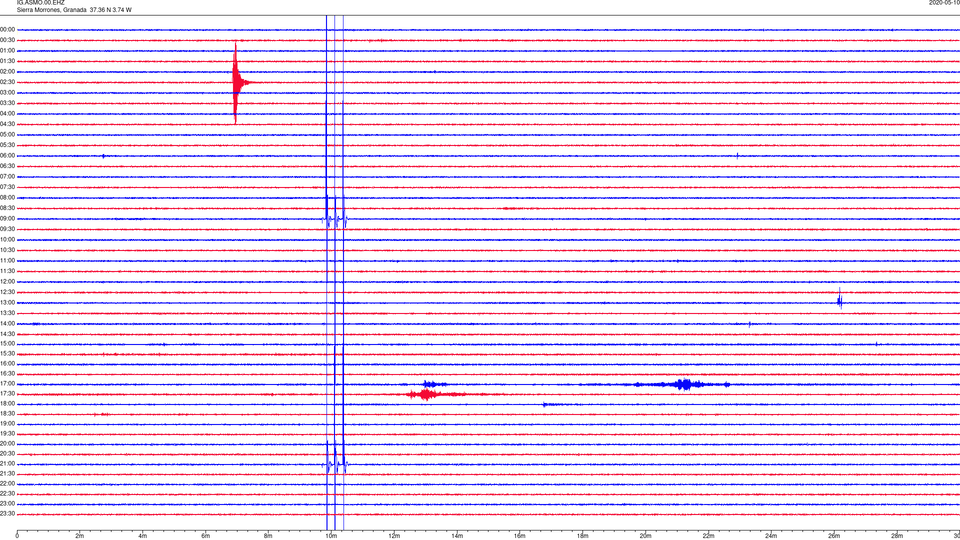This screenshot has width=960, height=540.
Task: Select the blue calibration pulses on the 09:00 trace
Action: pos(335,219)
